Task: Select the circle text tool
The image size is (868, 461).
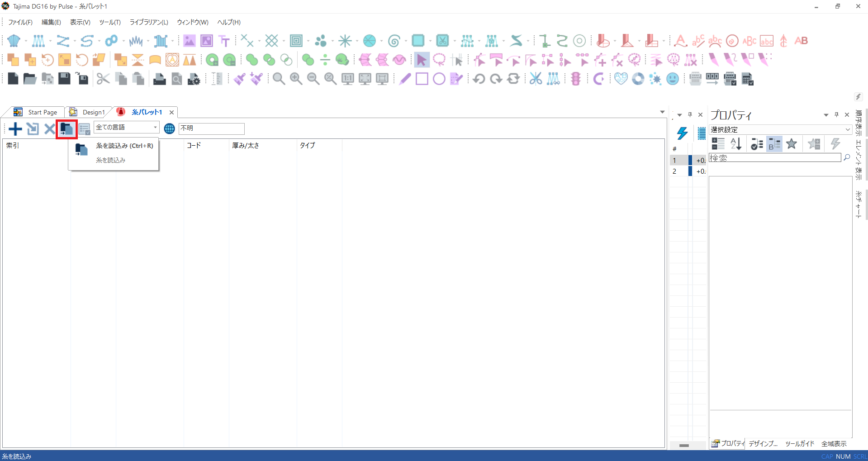Action: pyautogui.click(x=732, y=41)
